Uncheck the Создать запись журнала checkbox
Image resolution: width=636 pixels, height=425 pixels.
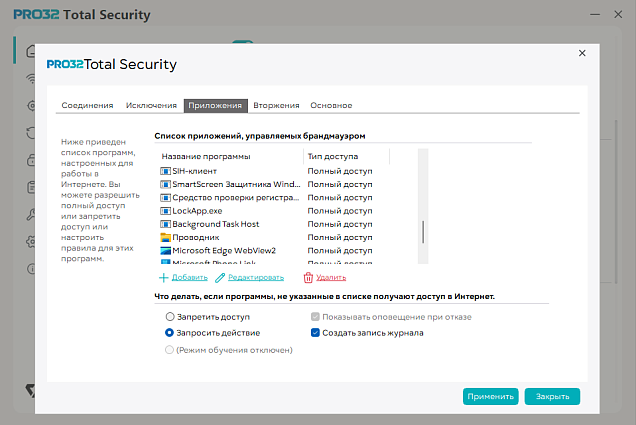(x=315, y=333)
